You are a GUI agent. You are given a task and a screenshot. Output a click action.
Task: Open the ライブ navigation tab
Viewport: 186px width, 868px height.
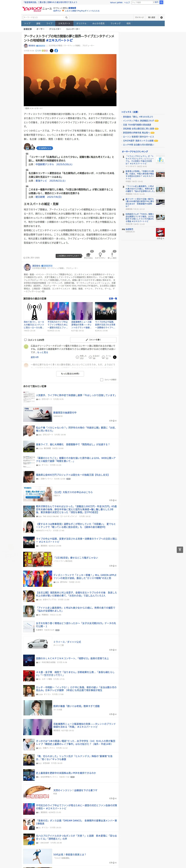(x=49, y=24)
